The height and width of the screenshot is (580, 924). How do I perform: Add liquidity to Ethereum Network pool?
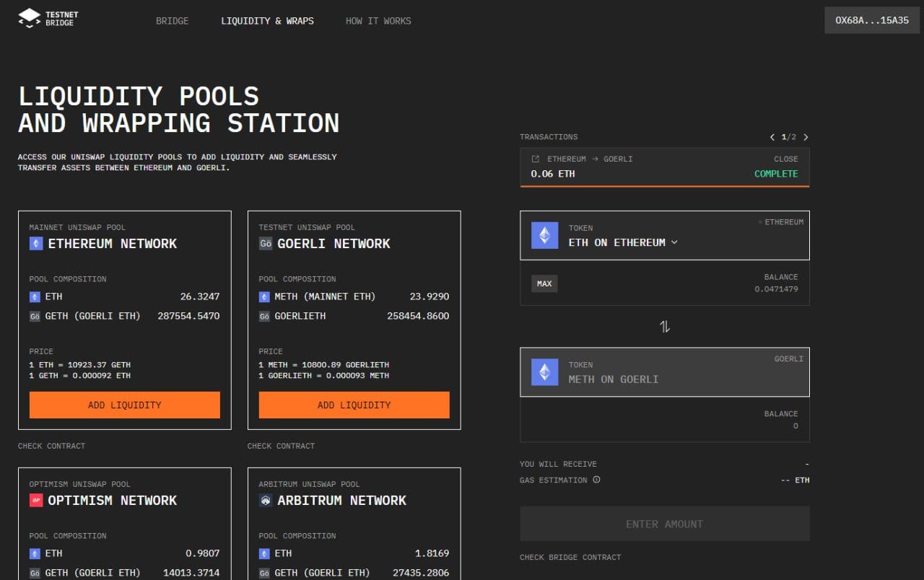pyautogui.click(x=125, y=405)
